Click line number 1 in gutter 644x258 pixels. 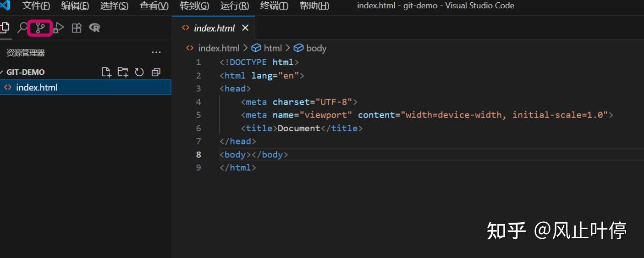(198, 62)
